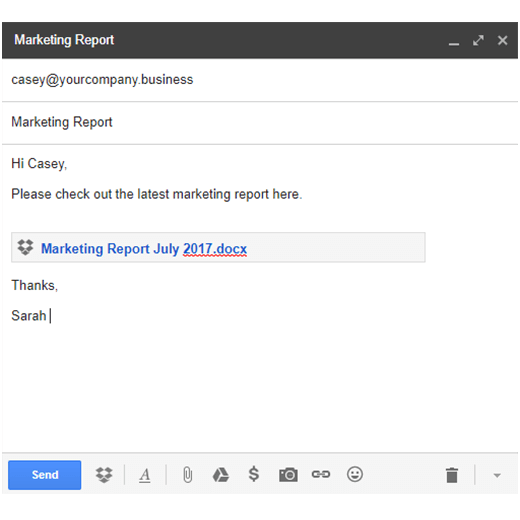Open more options dropdown arrow

point(497,475)
